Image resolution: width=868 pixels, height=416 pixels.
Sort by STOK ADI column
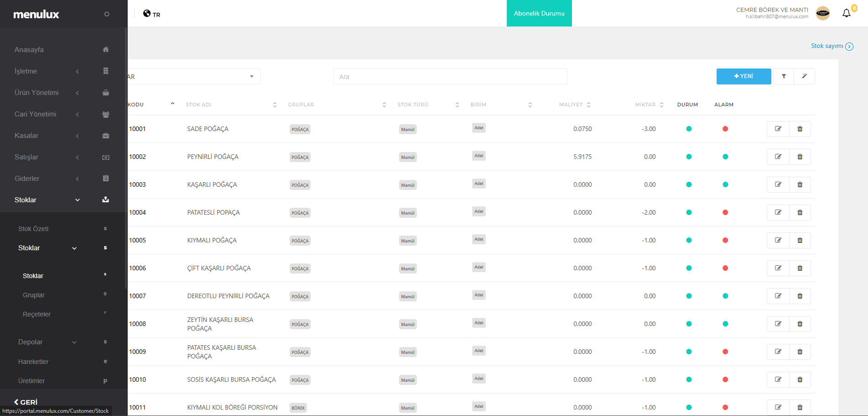231,105
